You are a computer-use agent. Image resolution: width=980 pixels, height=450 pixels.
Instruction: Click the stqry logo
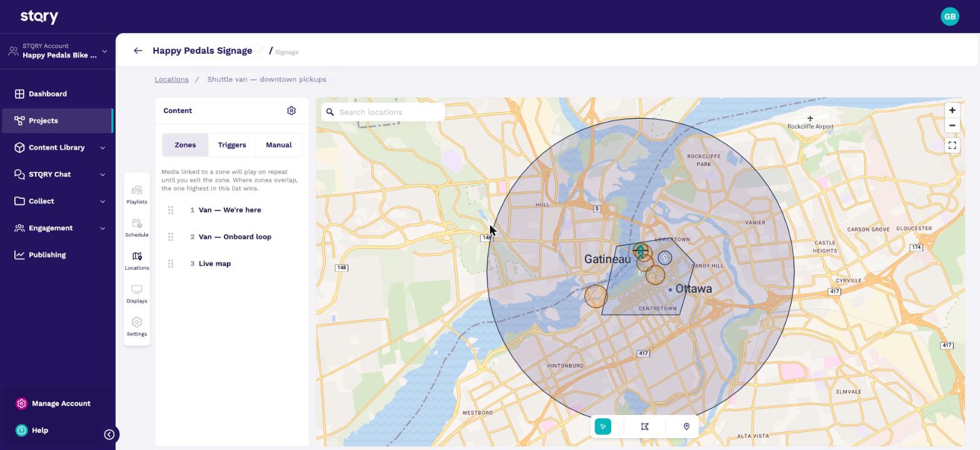click(x=39, y=16)
